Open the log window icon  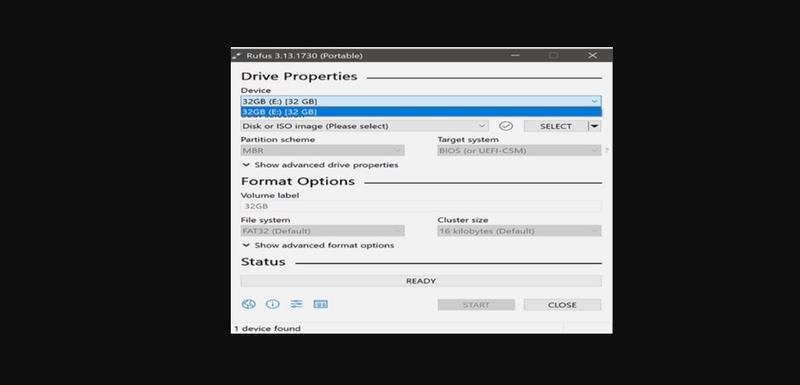[320, 304]
